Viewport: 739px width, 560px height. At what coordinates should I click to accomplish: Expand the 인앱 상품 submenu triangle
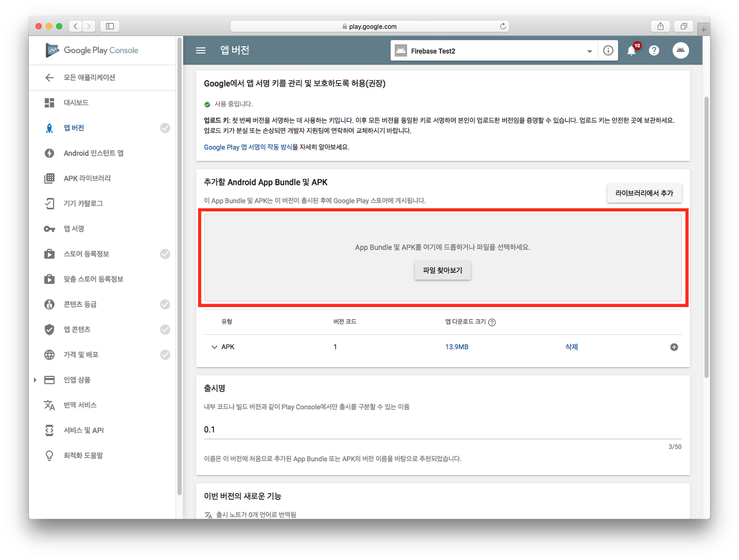pyautogui.click(x=35, y=380)
